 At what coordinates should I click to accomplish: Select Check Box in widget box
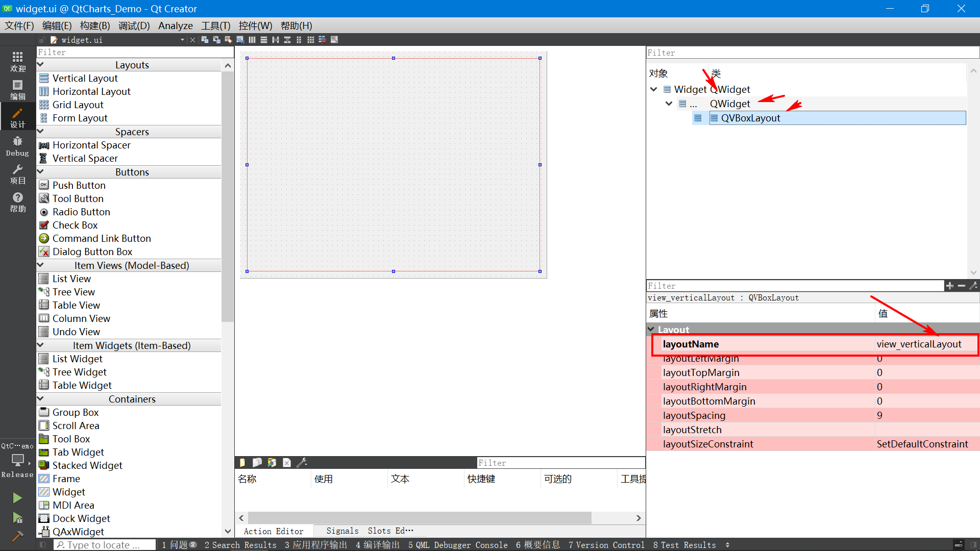[75, 225]
